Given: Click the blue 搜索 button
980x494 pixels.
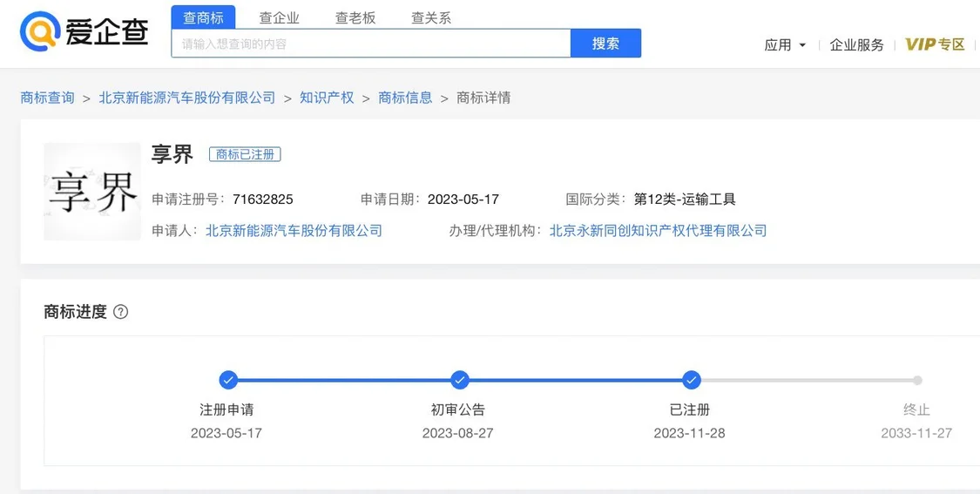Looking at the screenshot, I should point(605,44).
